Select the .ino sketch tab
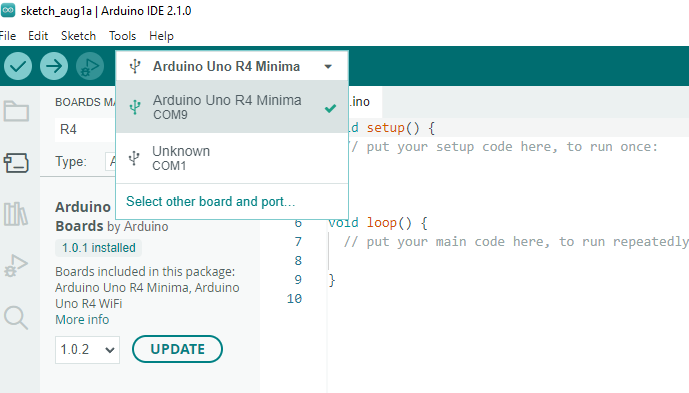 [x=365, y=102]
